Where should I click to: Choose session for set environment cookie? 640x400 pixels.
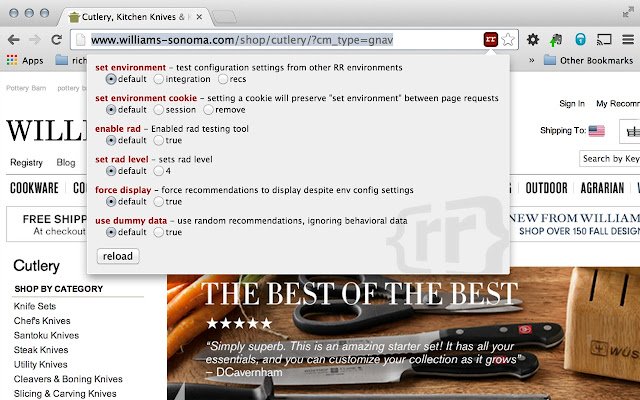[158, 110]
